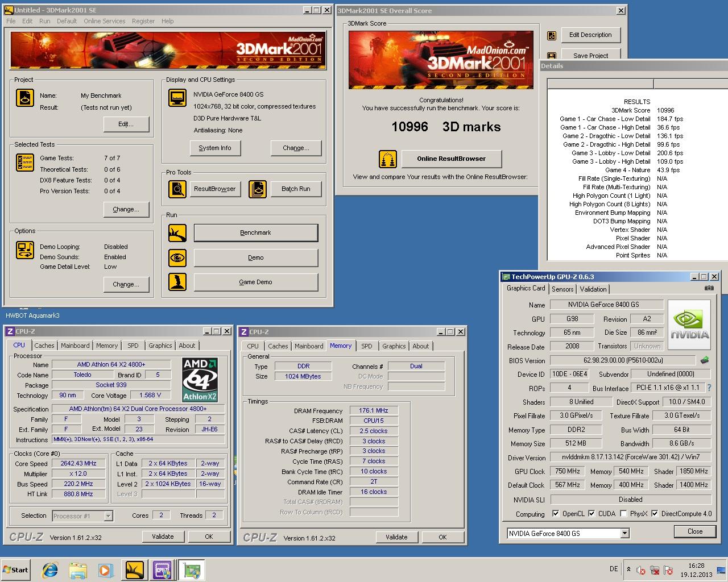Click the Project Edit... button

(x=126, y=124)
